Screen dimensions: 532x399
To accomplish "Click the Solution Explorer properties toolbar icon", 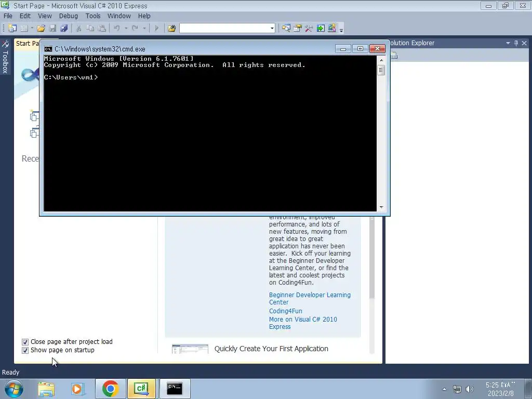I will tap(394, 55).
